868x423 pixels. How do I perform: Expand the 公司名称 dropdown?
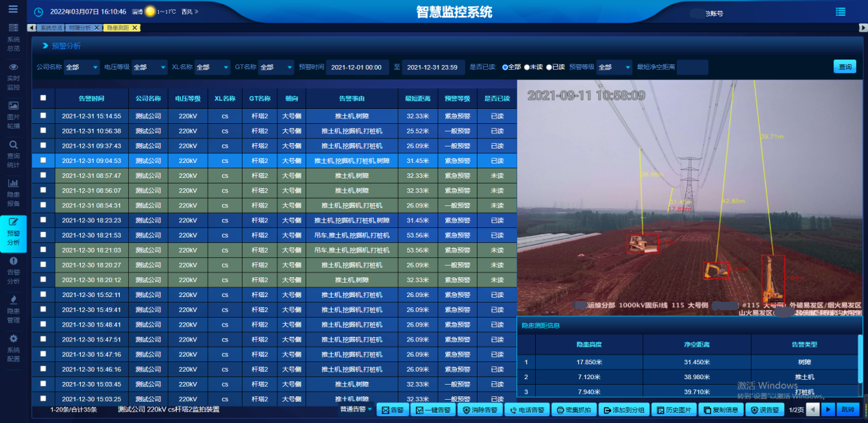pyautogui.click(x=82, y=67)
